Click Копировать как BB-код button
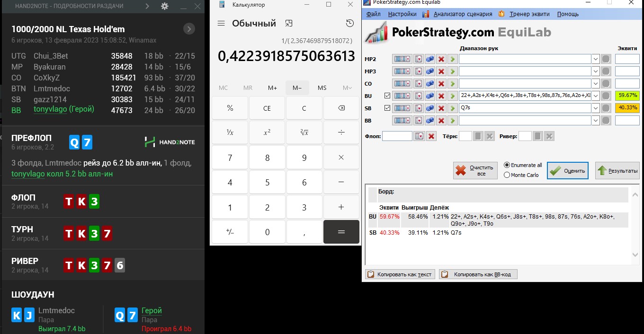 (478, 274)
